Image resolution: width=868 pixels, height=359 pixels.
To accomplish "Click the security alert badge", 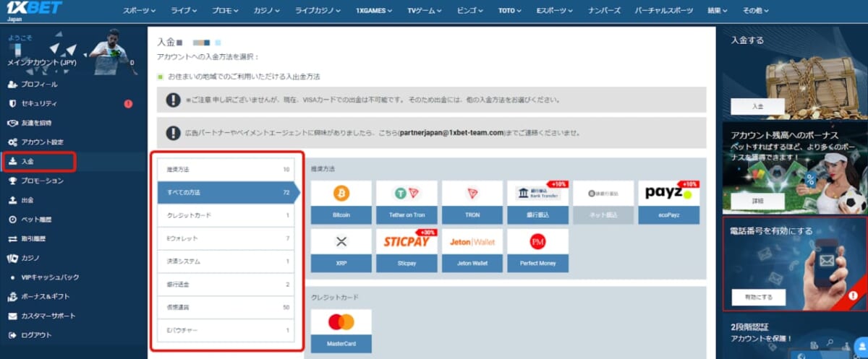I will 128,104.
